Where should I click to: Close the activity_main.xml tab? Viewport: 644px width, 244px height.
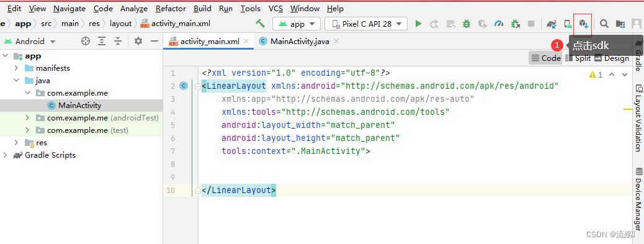246,41
